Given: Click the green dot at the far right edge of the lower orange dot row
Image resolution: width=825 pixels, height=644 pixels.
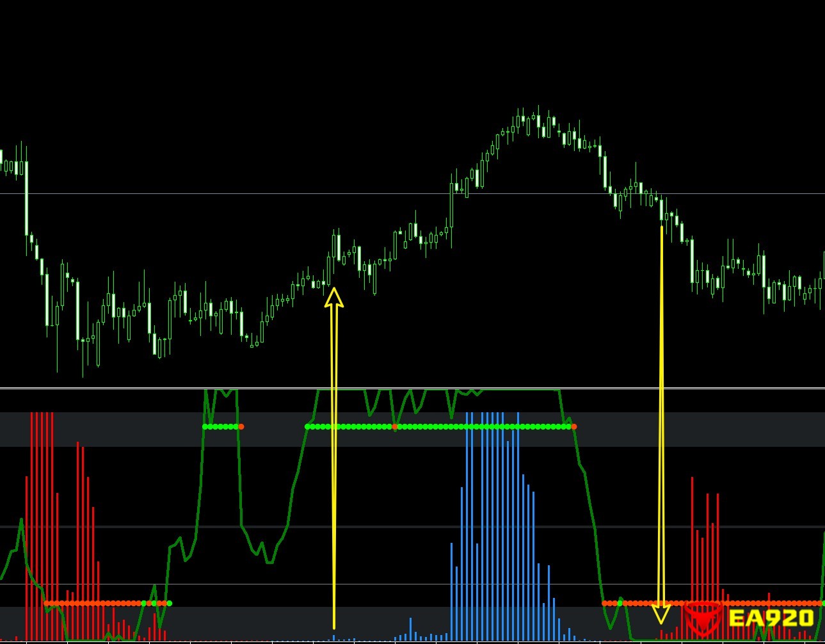Looking at the screenshot, I should [823, 603].
